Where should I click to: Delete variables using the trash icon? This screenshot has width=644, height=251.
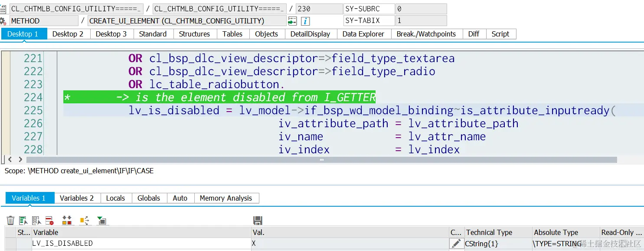click(10, 221)
